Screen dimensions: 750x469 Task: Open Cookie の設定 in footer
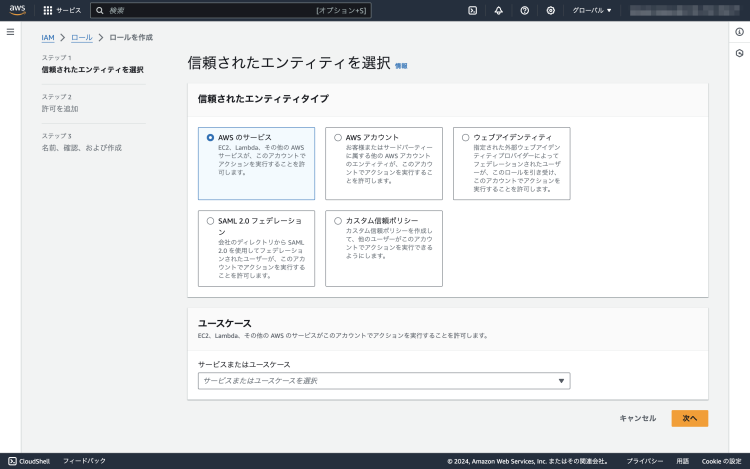721,461
